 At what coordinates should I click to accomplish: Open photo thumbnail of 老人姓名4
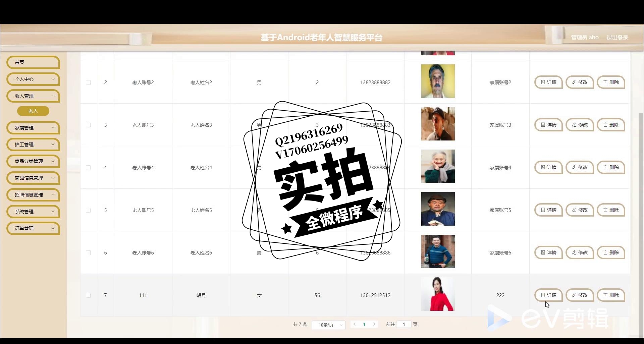pyautogui.click(x=438, y=166)
